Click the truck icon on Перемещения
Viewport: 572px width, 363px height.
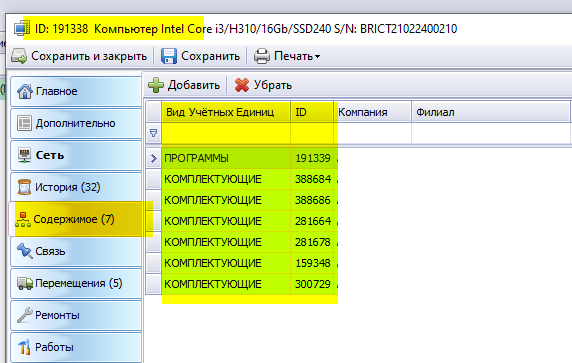coord(25,283)
